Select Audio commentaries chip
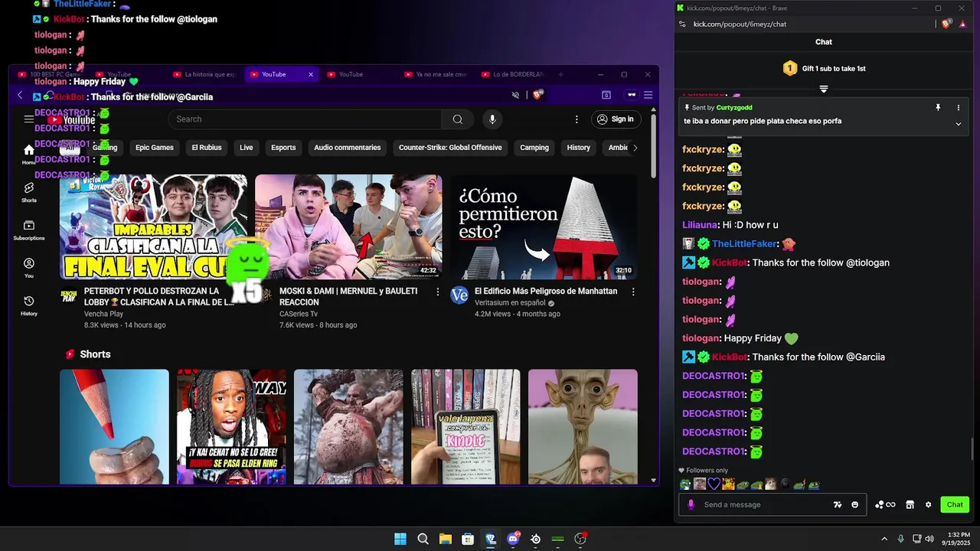980x551 pixels. point(347,148)
